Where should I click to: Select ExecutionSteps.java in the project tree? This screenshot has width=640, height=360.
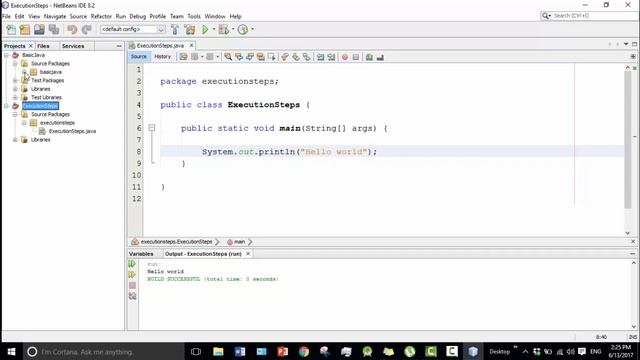click(72, 131)
